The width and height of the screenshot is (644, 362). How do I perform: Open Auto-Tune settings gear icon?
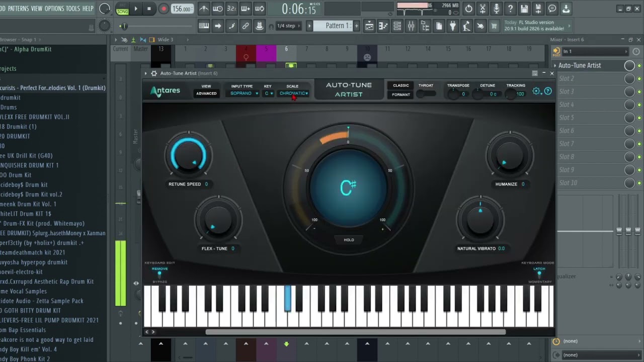pos(537,91)
